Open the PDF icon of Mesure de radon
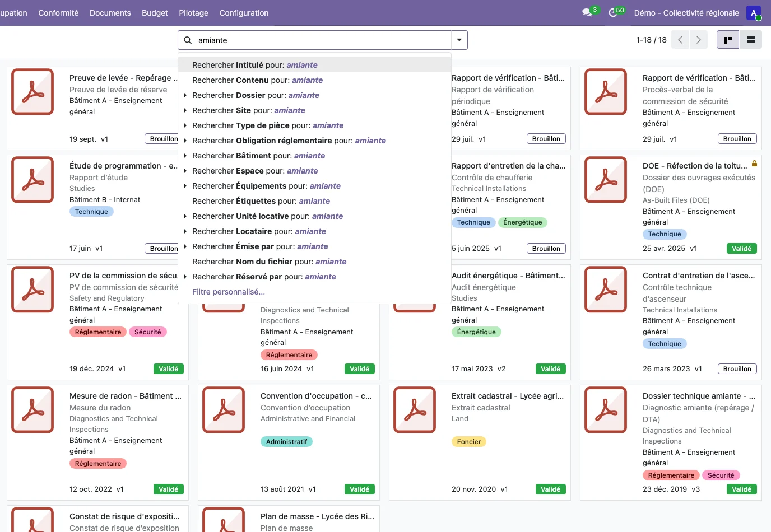 (x=32, y=409)
